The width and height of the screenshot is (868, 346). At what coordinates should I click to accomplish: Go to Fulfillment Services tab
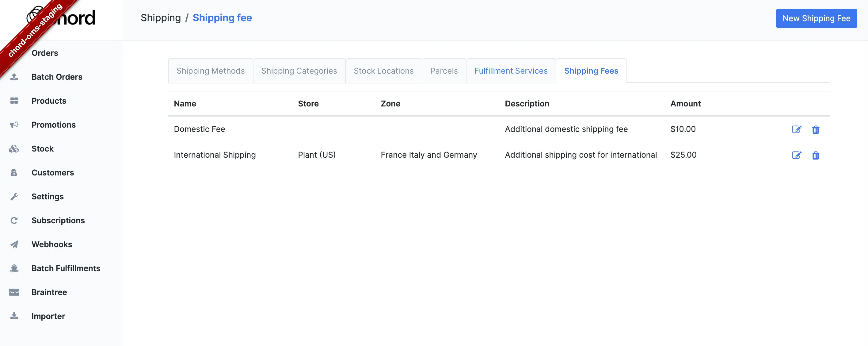click(x=511, y=71)
